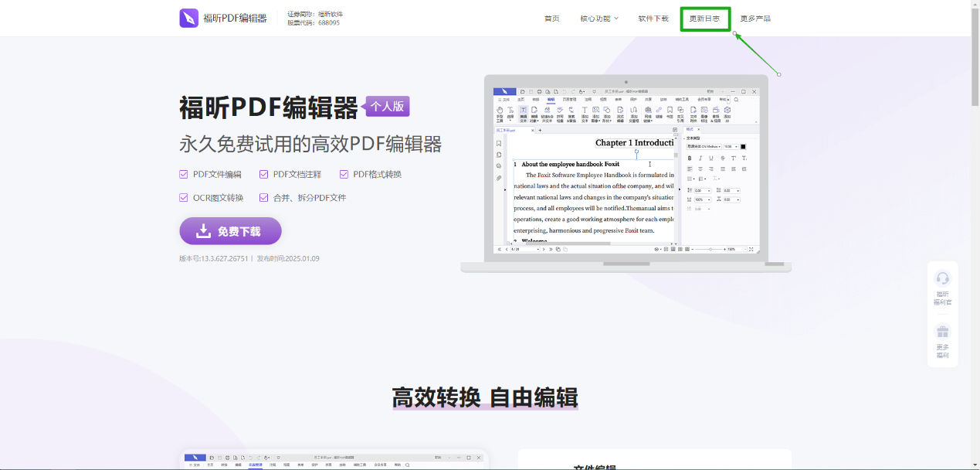
Task: Click the bold B icon in format panel
Action: (x=690, y=158)
